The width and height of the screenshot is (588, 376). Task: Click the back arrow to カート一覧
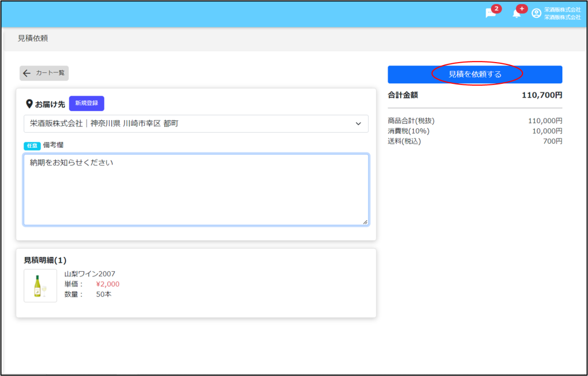(x=44, y=73)
